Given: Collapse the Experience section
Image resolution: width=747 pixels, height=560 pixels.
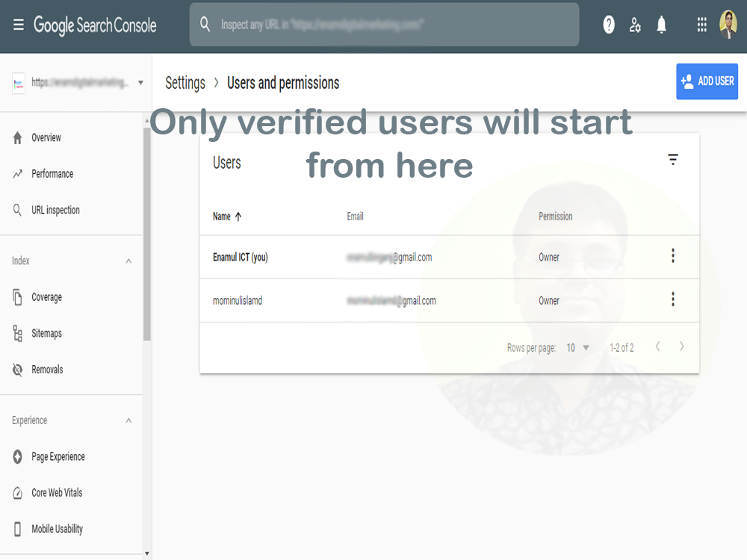Looking at the screenshot, I should click(x=128, y=420).
